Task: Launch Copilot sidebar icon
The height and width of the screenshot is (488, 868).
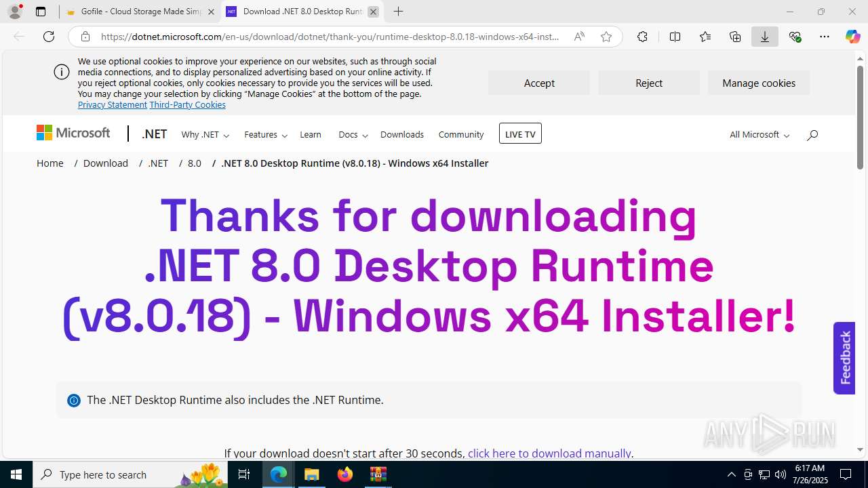Action: click(852, 37)
